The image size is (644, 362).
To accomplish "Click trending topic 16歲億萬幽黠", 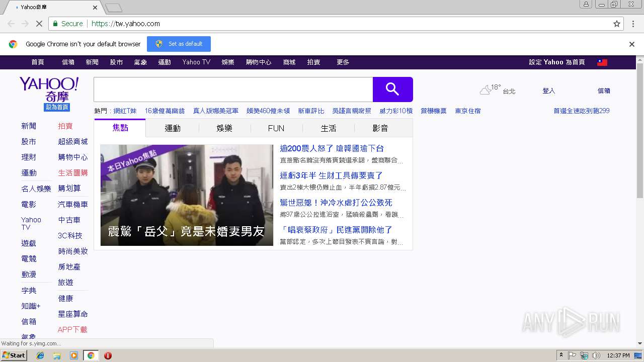I will pyautogui.click(x=165, y=111).
